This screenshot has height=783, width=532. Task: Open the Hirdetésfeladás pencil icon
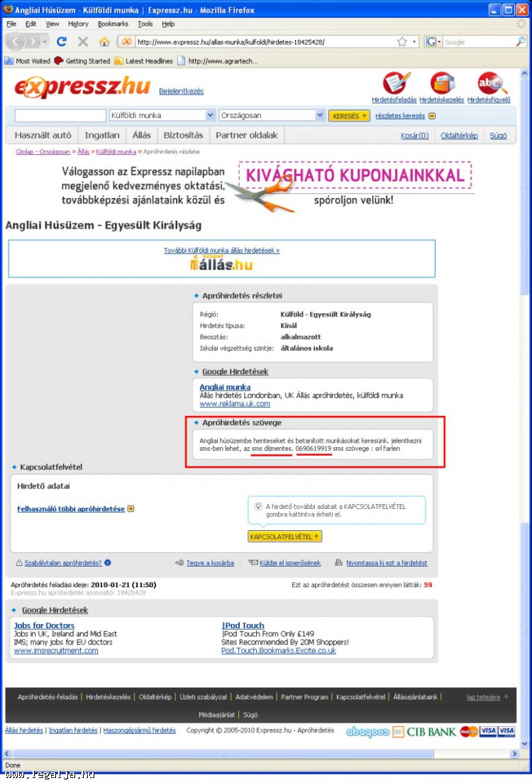point(397,83)
